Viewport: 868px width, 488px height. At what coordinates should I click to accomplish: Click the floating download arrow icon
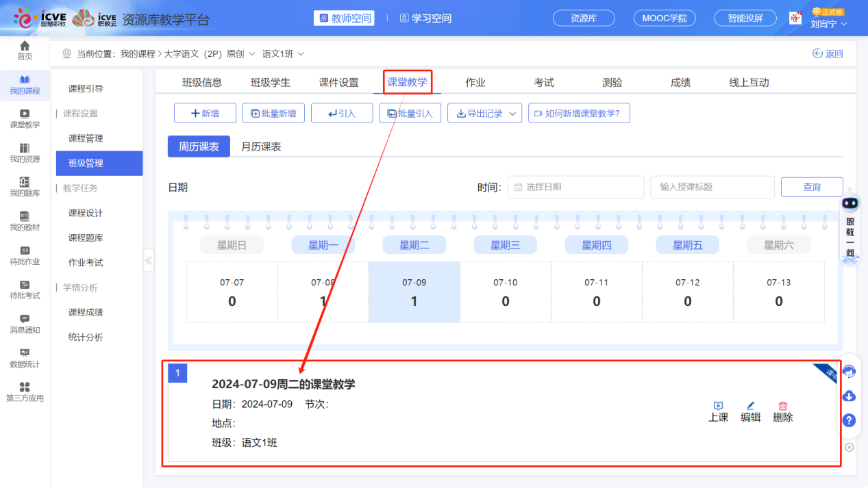[x=850, y=396]
